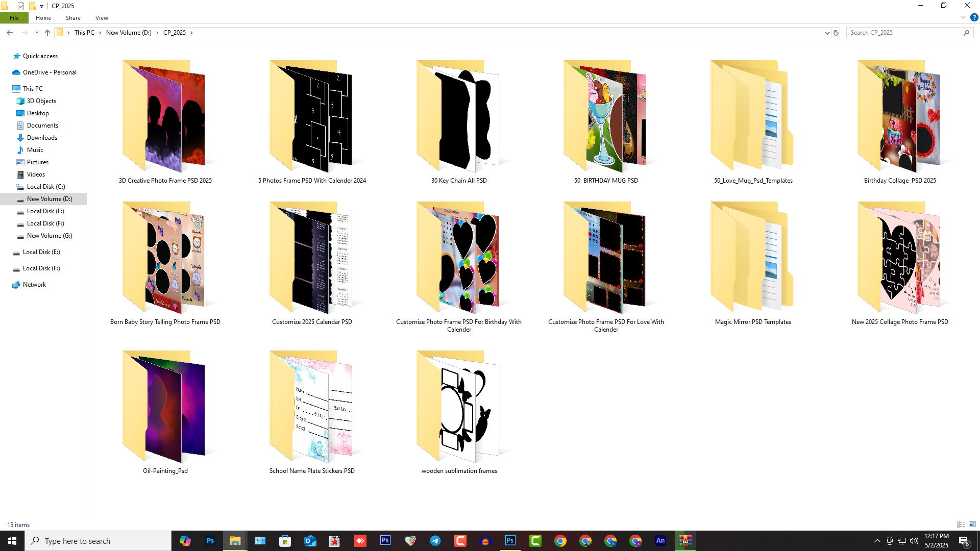The image size is (980, 551).
Task: Open the Help question mark icon
Action: (974, 17)
